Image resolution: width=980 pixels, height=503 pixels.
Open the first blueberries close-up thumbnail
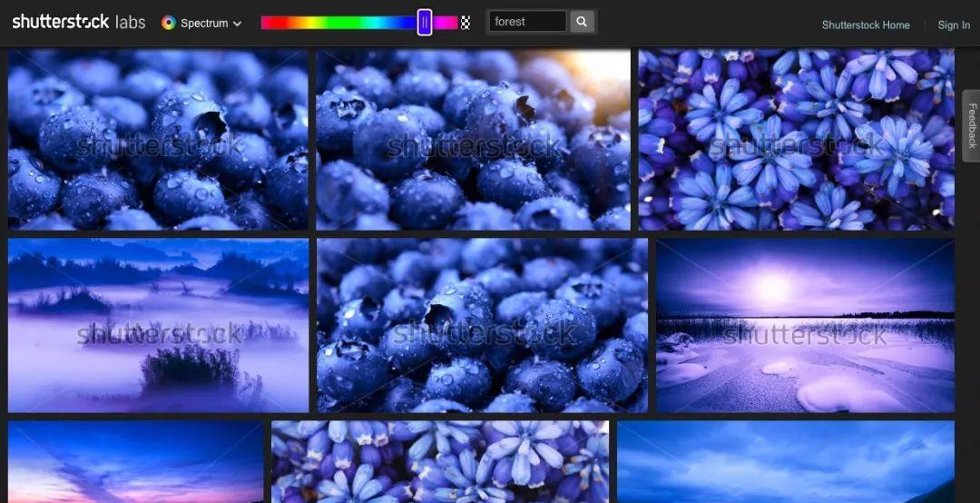158,140
